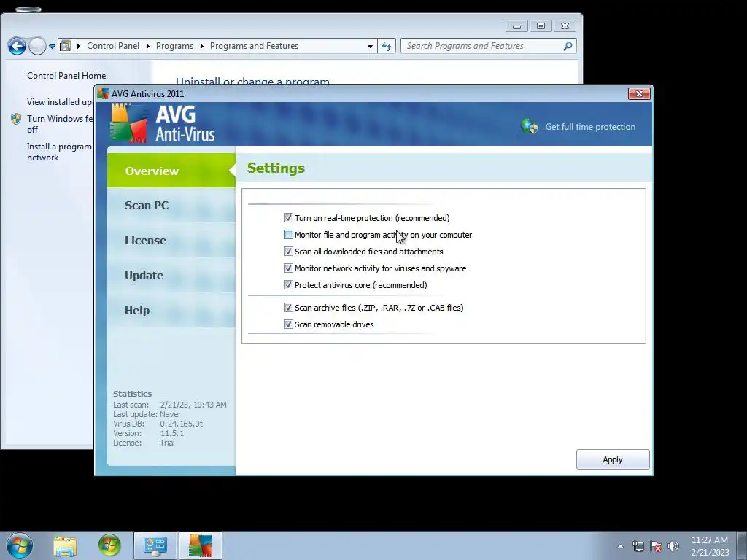Image resolution: width=747 pixels, height=560 pixels.
Task: Click the Last scan date 2/21/23, 10:43 AM
Action: tap(193, 405)
